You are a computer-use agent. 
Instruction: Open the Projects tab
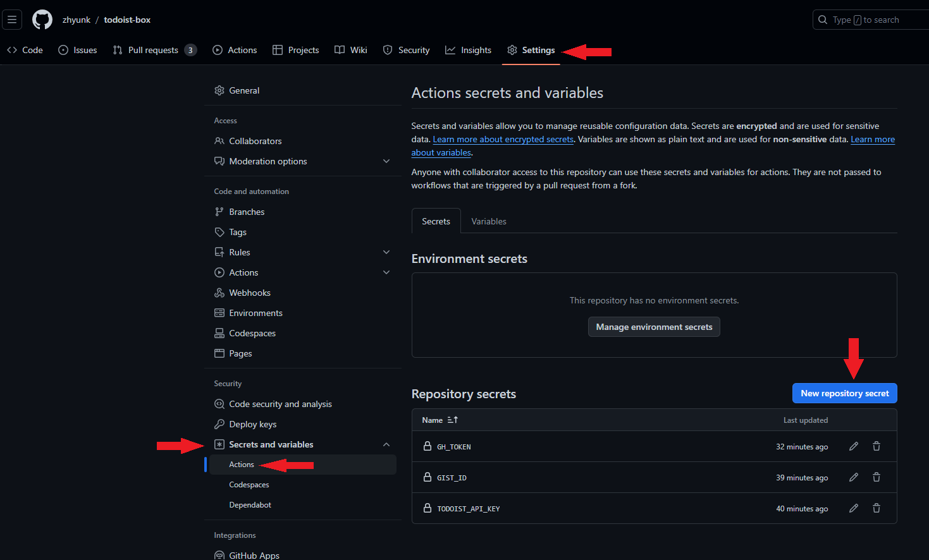295,50
